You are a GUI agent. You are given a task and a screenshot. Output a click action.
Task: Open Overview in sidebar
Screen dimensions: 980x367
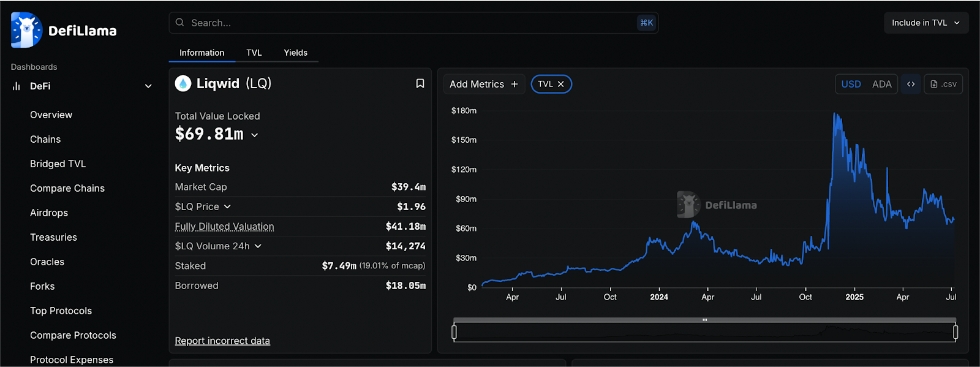[51, 115]
